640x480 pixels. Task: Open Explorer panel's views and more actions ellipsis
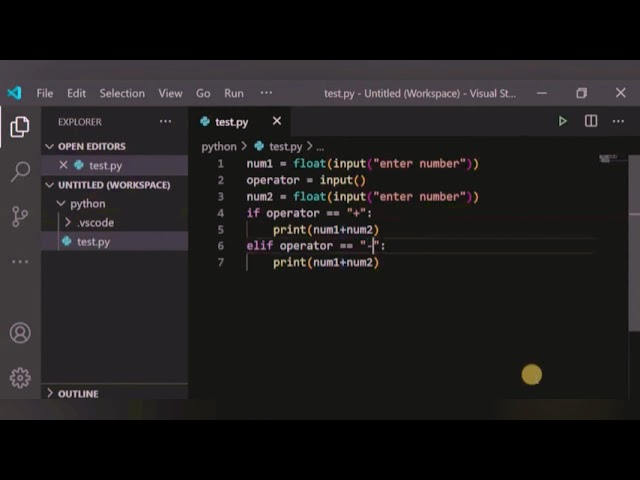(165, 121)
